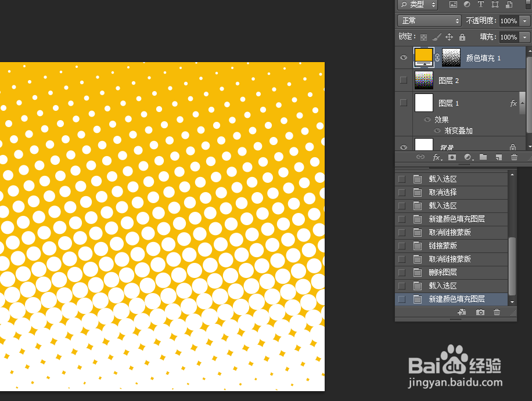
Task: Click the fill 100% value field
Action: [509, 37]
